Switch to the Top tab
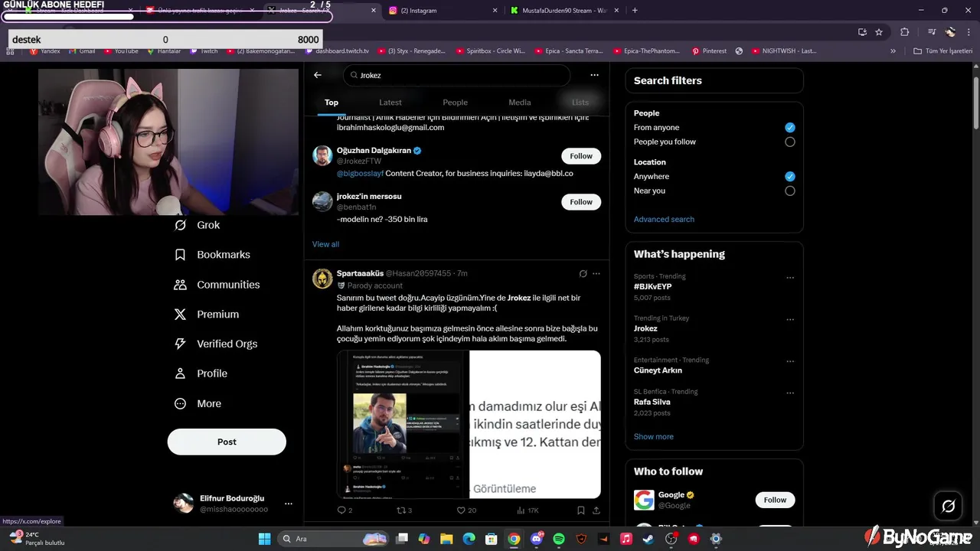The height and width of the screenshot is (551, 980). pyautogui.click(x=332, y=103)
